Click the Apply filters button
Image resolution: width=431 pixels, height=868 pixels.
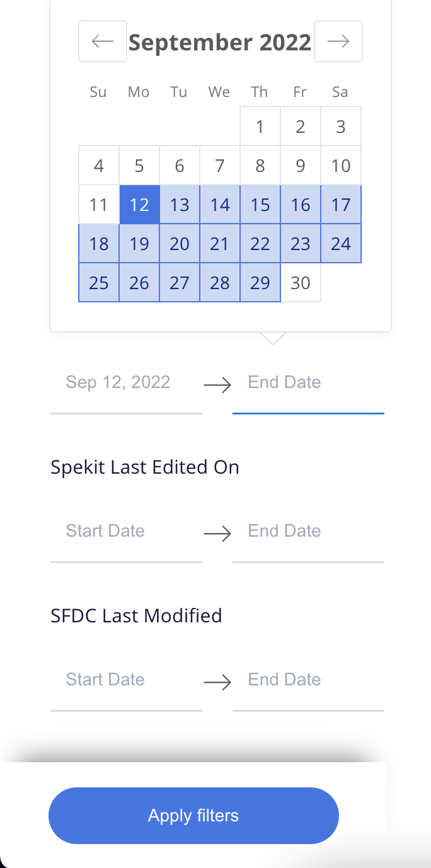coord(193,816)
